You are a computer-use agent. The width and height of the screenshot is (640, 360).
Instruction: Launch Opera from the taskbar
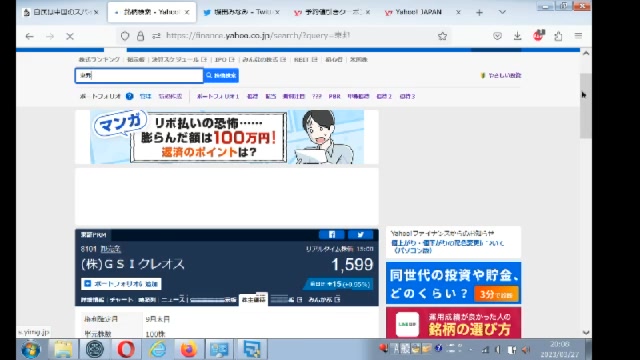126,350
